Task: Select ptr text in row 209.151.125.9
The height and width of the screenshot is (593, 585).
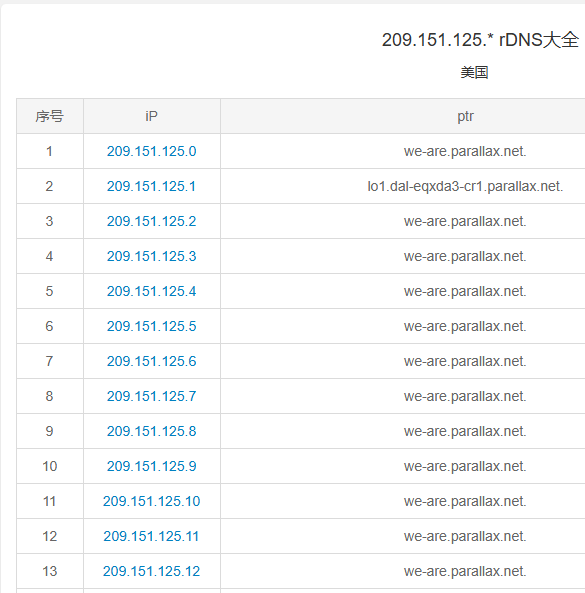Action: click(465, 466)
